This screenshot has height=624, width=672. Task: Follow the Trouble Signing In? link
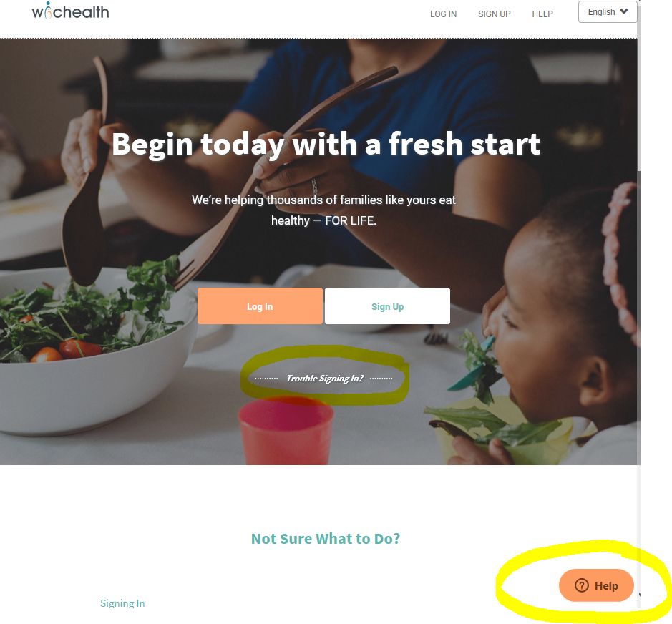click(x=324, y=378)
